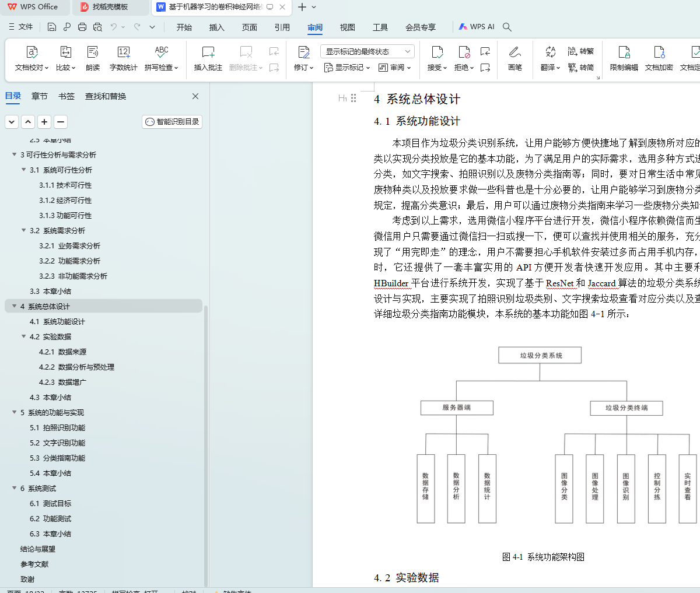This screenshot has height=593, width=700.
Task: Click the Redo arrow icon
Action: pyautogui.click(x=137, y=27)
